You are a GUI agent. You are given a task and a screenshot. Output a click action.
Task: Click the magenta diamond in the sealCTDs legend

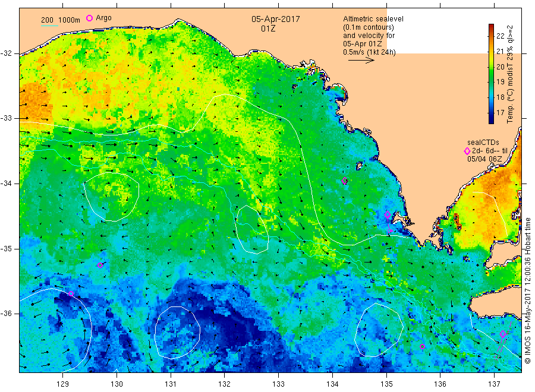pos(467,151)
